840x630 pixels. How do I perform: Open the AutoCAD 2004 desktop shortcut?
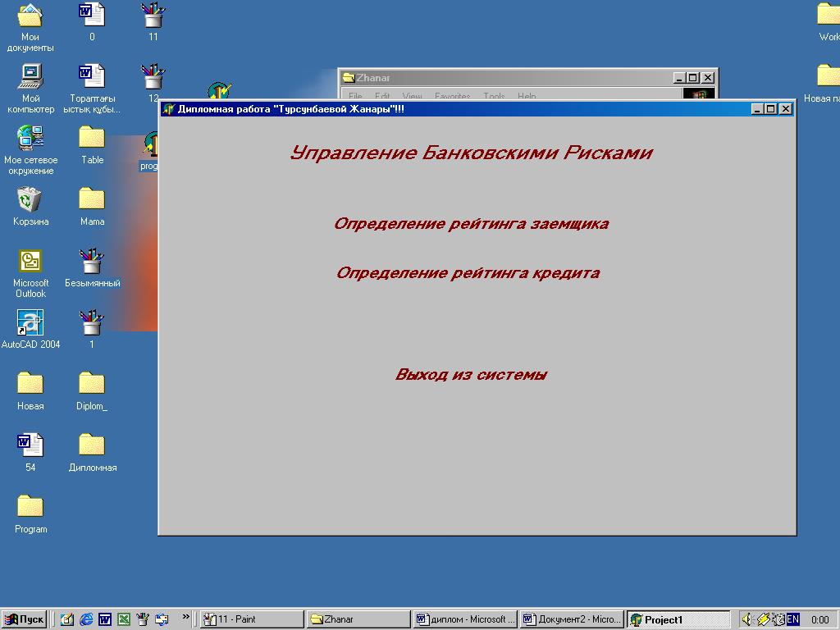30,323
